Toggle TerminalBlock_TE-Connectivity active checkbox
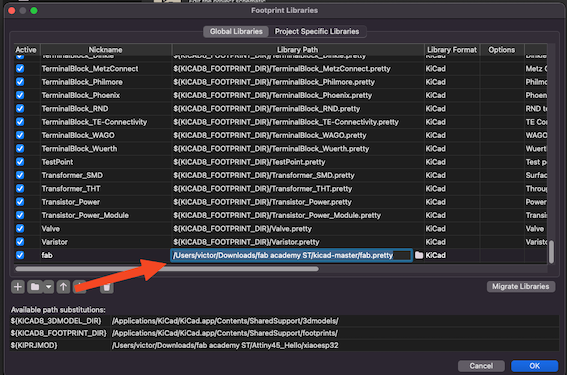Screen dimensions: 567x375 tap(20, 122)
